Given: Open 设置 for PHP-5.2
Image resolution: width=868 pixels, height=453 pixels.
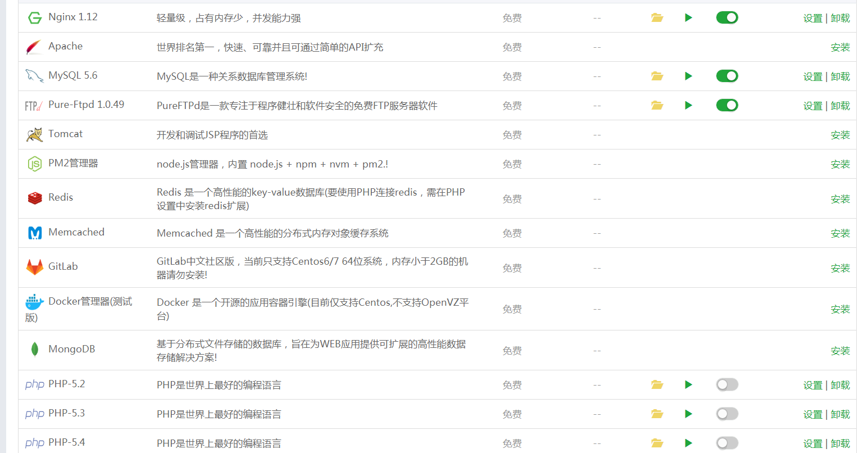Looking at the screenshot, I should 813,386.
